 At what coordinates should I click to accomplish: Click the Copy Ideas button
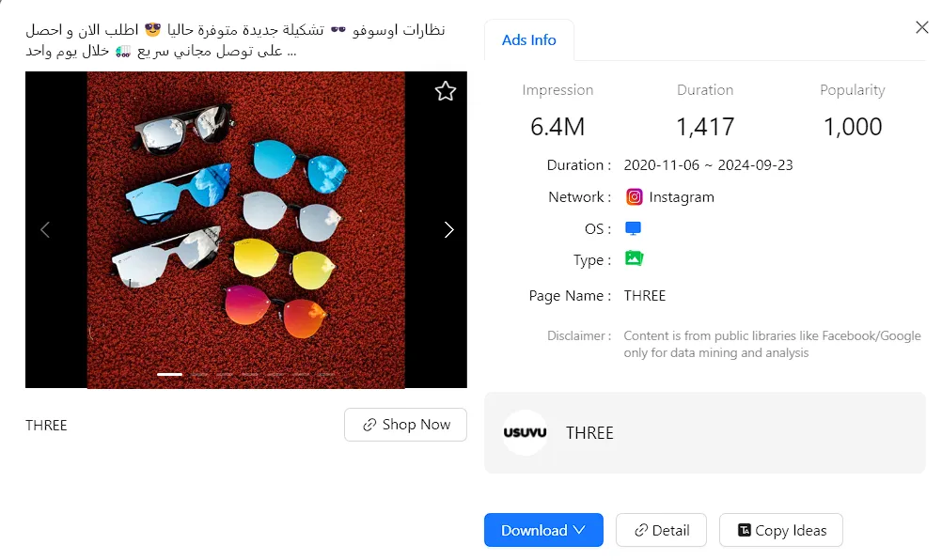(x=780, y=530)
